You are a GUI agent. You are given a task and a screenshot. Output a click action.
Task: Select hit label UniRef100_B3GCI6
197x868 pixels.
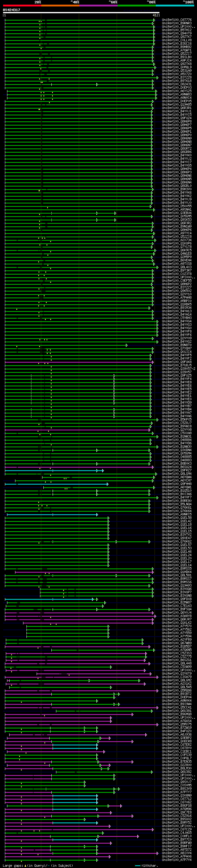click(176, 43)
